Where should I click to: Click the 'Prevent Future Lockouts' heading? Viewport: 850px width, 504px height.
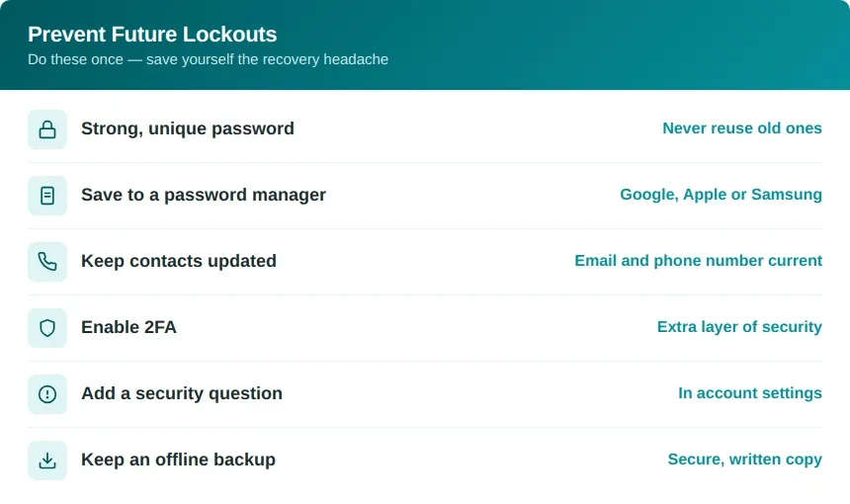click(152, 35)
